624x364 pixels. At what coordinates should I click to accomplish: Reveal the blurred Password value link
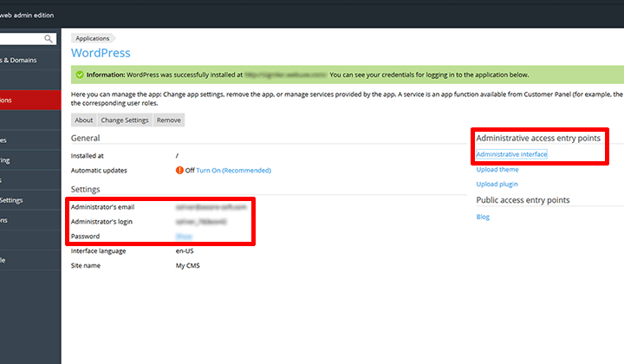click(x=184, y=236)
